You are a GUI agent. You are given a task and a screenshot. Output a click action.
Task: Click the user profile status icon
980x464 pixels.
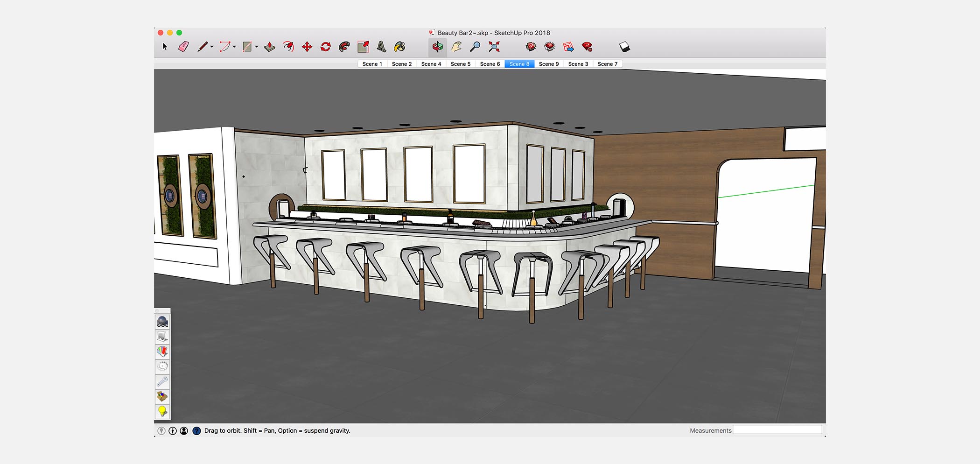point(184,431)
